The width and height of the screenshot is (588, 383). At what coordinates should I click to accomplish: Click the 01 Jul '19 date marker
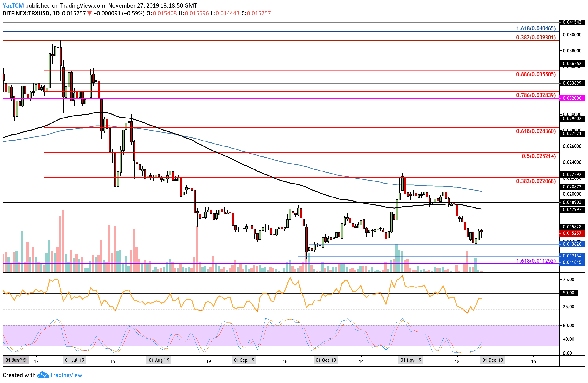click(75, 360)
